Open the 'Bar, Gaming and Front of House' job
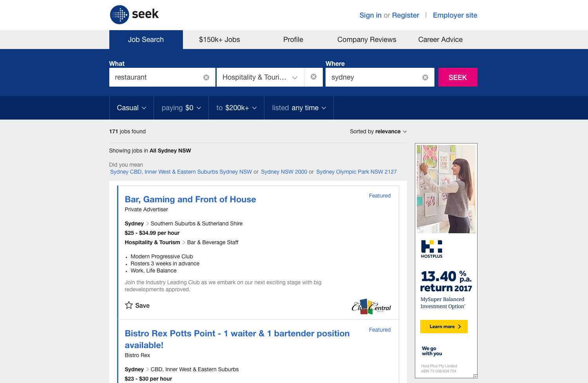This screenshot has width=588, height=383. [x=190, y=199]
